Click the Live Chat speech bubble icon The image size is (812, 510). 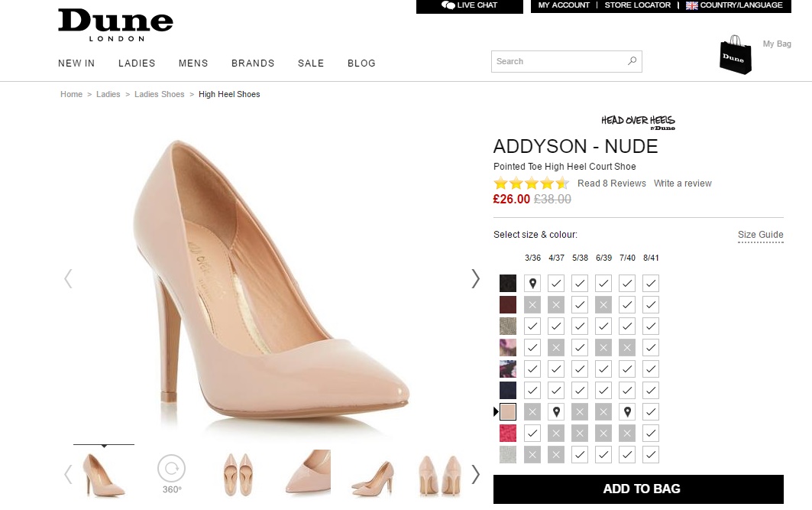[x=448, y=5]
